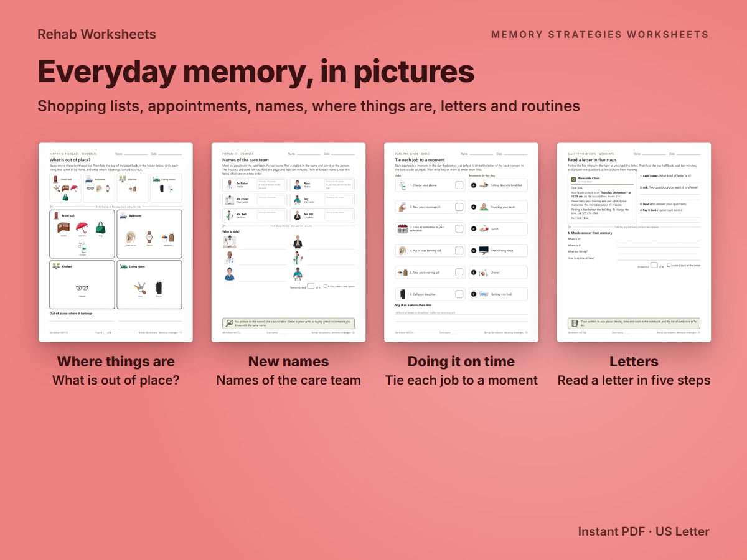Screen dimensions: 747x560
Task: Click the large wristwatch in the Bedroom box
Action: point(149,237)
